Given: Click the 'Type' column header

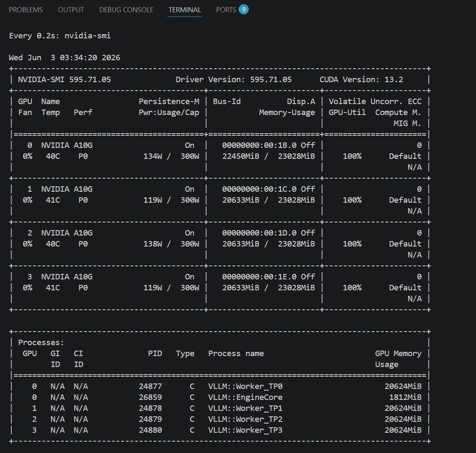Looking at the screenshot, I should coord(185,354).
